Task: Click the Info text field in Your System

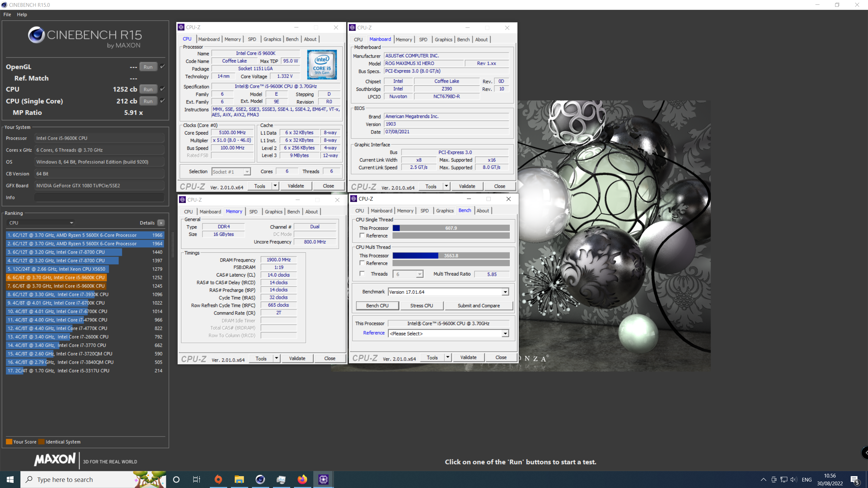Action: [x=99, y=197]
